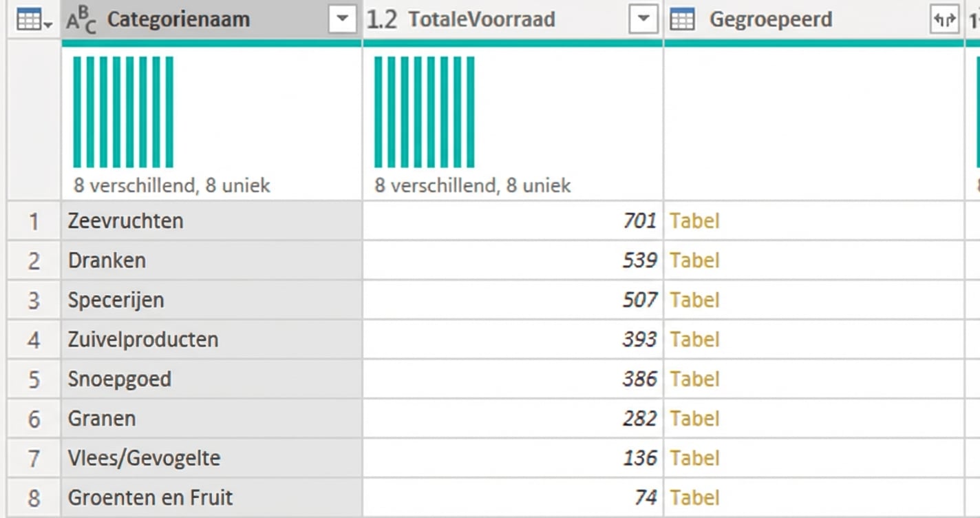Open the Tabel link for Groenten en Fruit

click(694, 497)
